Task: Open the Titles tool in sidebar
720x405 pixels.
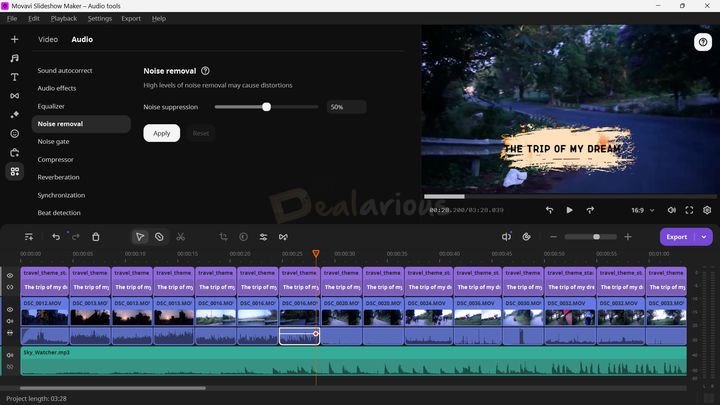Action: (15, 77)
